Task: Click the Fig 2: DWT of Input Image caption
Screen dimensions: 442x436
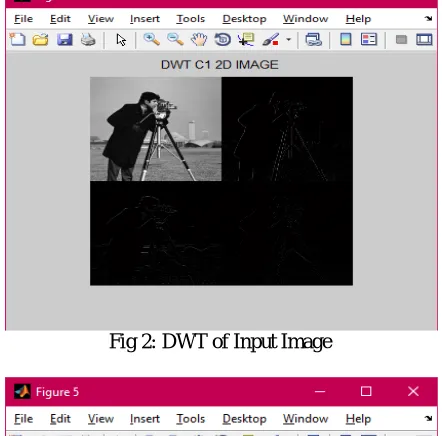Action: click(x=221, y=341)
